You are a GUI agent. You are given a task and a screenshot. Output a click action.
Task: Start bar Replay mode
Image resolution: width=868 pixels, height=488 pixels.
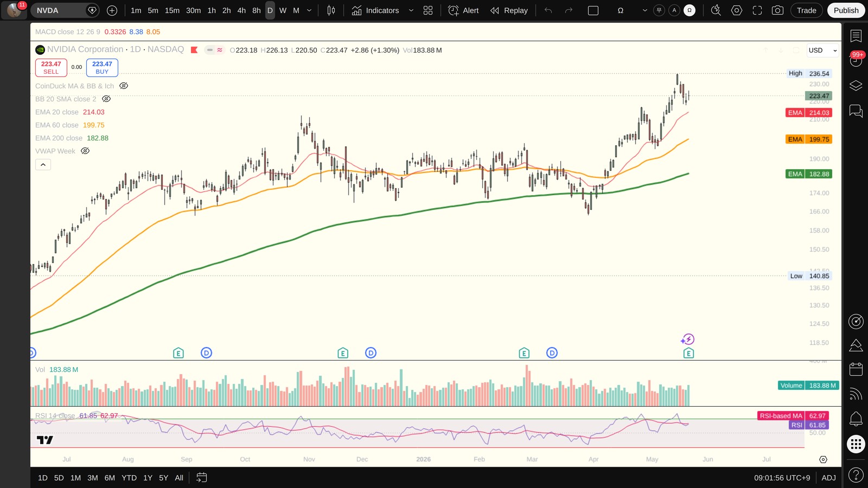click(509, 10)
